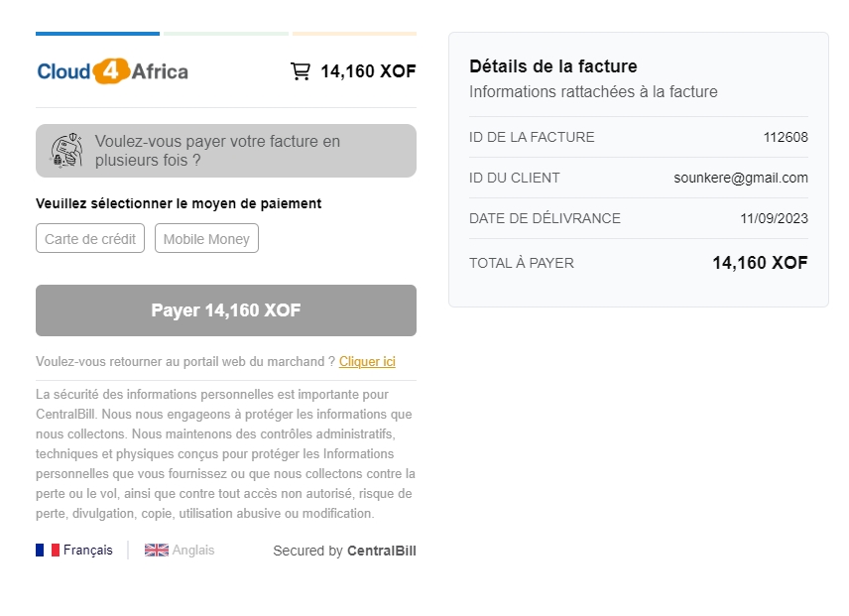Switch language to Anglais

pyautogui.click(x=192, y=550)
